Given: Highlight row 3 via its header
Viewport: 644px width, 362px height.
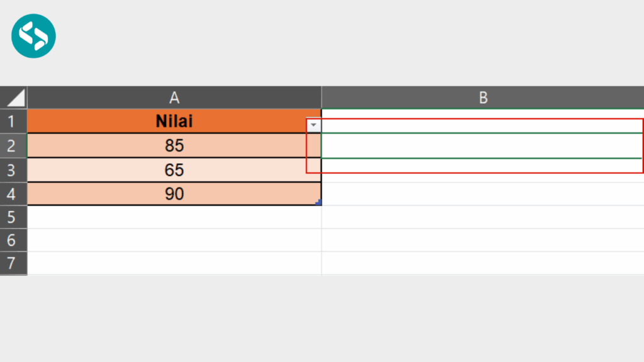Looking at the screenshot, I should (x=14, y=170).
